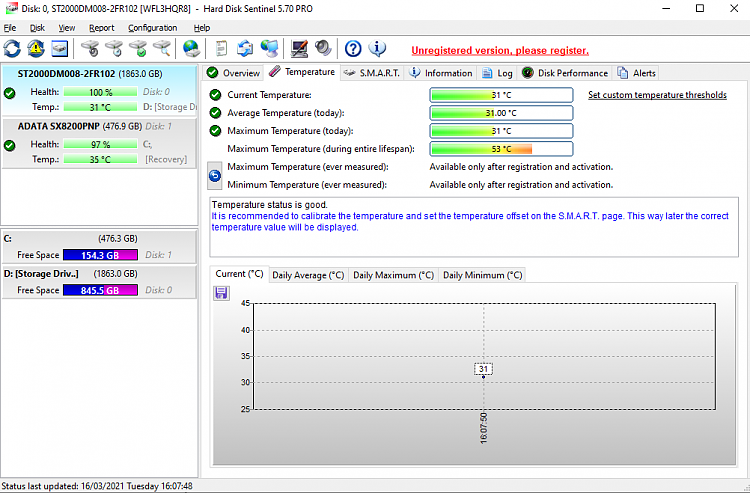Viewport: 750px width, 493px height.
Task: Open help with the question mark icon
Action: click(353, 48)
